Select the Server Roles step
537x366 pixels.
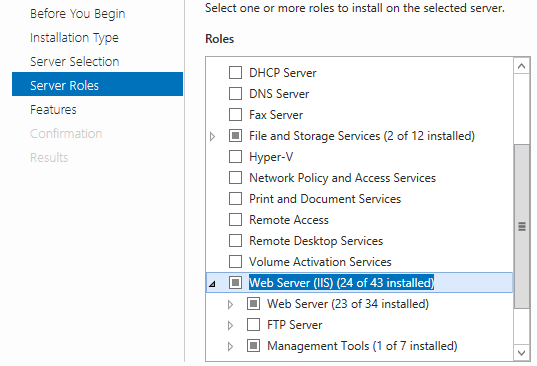[x=98, y=84]
